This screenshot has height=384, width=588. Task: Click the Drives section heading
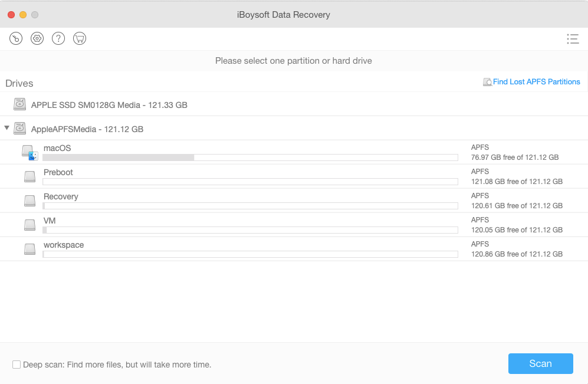click(19, 83)
